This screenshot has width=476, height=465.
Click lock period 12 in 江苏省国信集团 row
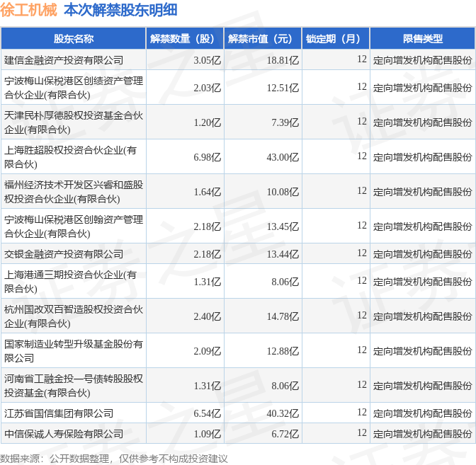pos(362,412)
